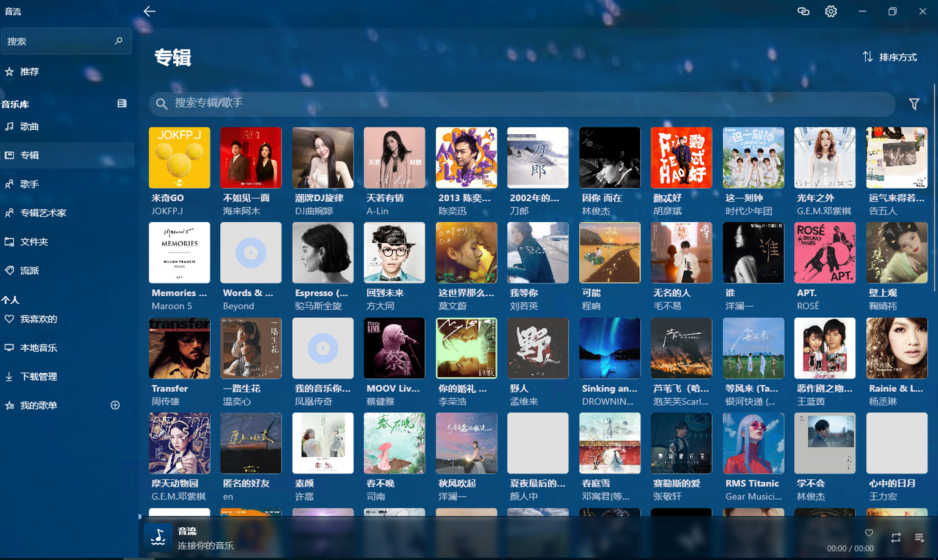Go back with the left arrow
Screen dimensions: 938x560
coord(149,11)
